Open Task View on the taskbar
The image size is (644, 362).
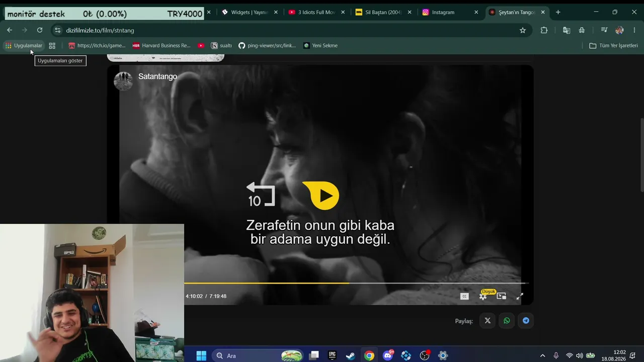point(314,355)
